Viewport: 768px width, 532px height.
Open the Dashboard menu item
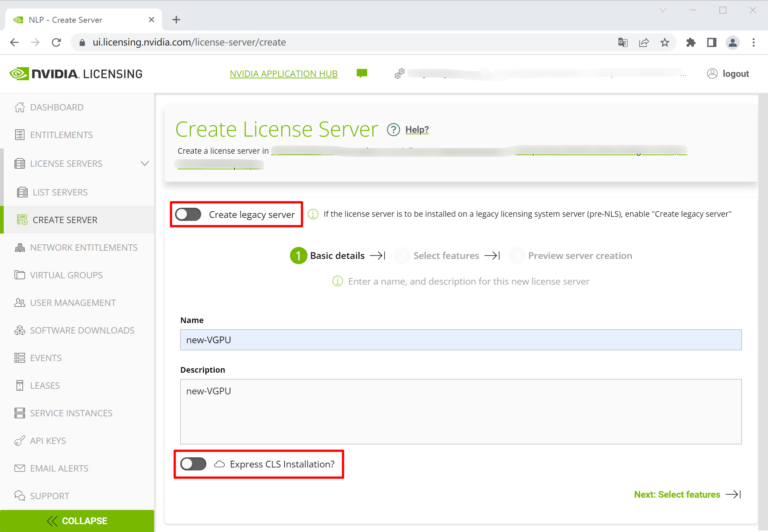click(77, 107)
